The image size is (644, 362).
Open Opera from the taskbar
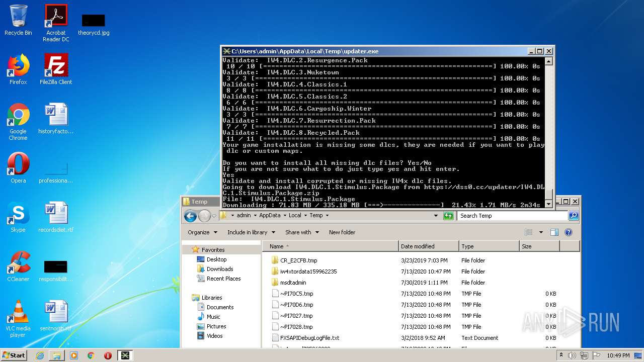108,355
